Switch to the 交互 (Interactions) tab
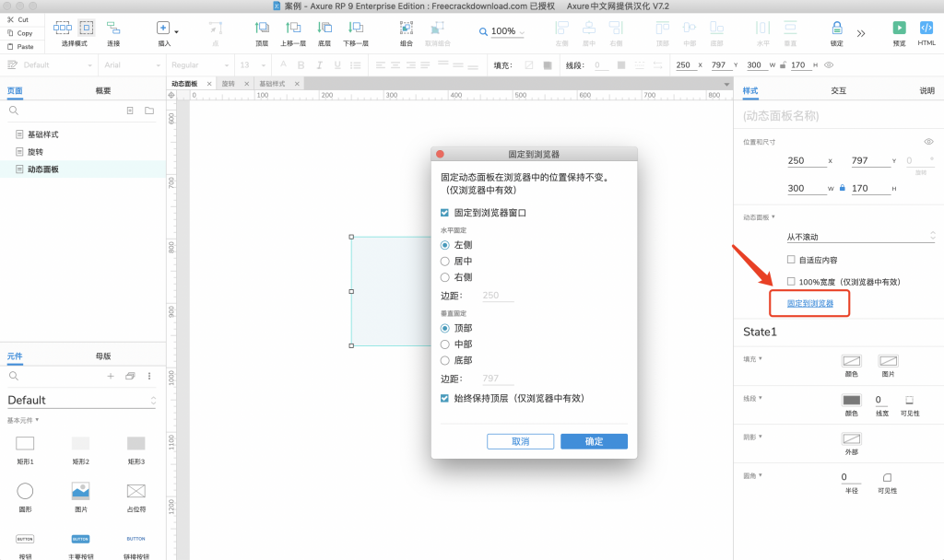Image resolution: width=944 pixels, height=560 pixels. click(838, 91)
